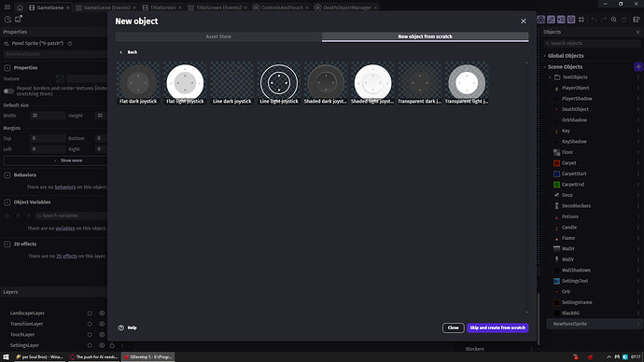Switch to GameScene (Events) tab
The width and height of the screenshot is (644, 362).
pos(106,7)
